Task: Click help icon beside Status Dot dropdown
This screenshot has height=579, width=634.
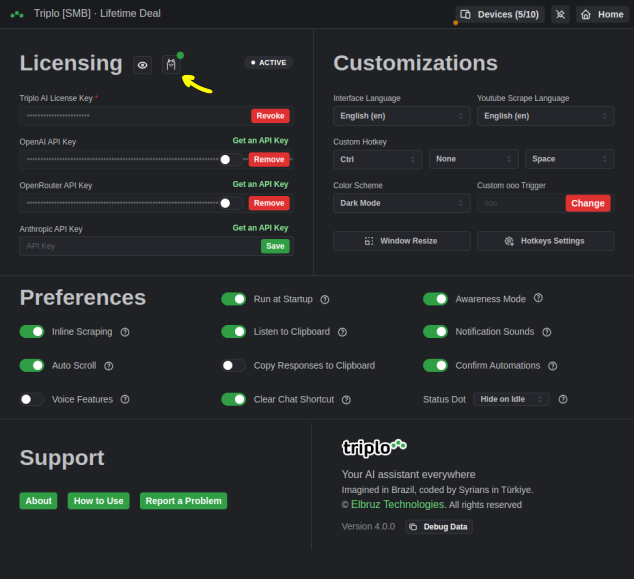Action: (x=563, y=399)
